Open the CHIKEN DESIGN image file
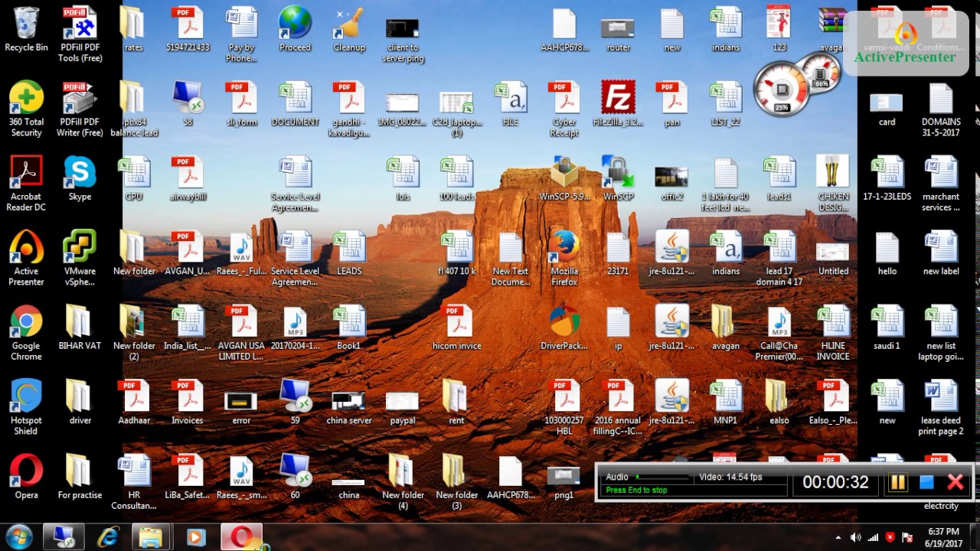The width and height of the screenshot is (980, 551). 833,184
